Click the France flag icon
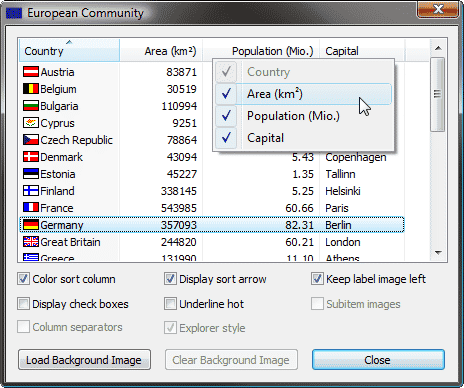Image resolution: width=464 pixels, height=388 pixels. [x=31, y=208]
